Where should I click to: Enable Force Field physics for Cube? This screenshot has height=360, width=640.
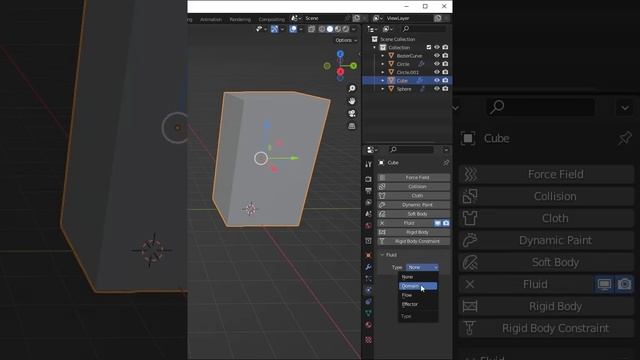click(x=413, y=178)
